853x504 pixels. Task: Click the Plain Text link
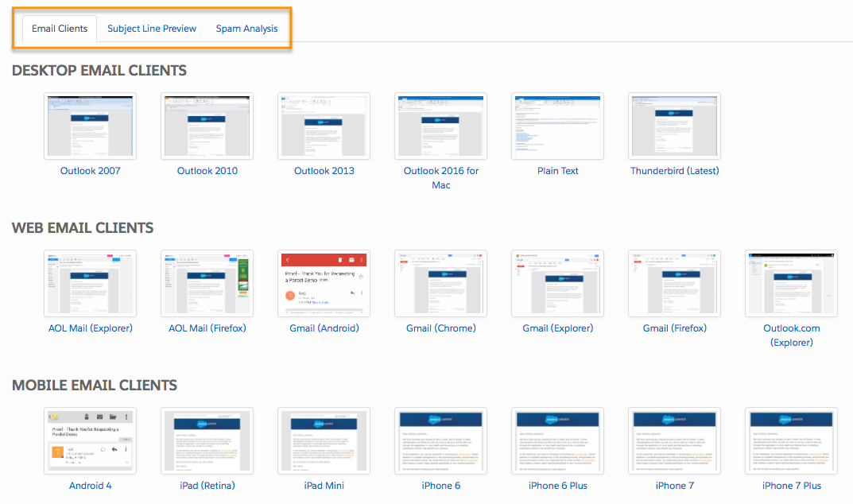coord(557,171)
